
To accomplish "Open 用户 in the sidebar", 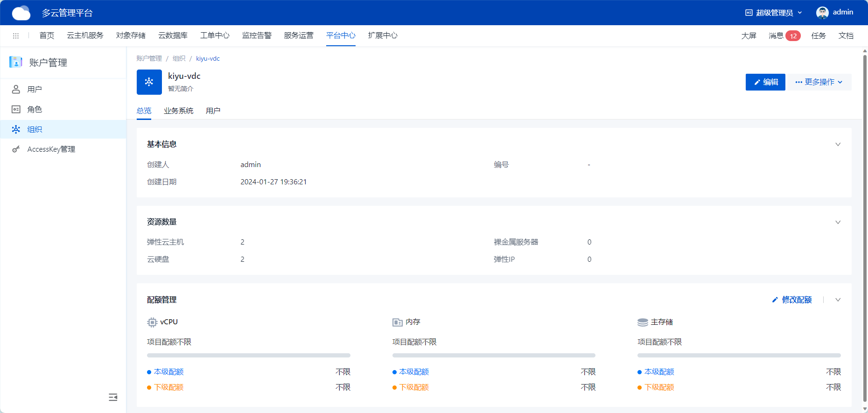I will pos(35,89).
